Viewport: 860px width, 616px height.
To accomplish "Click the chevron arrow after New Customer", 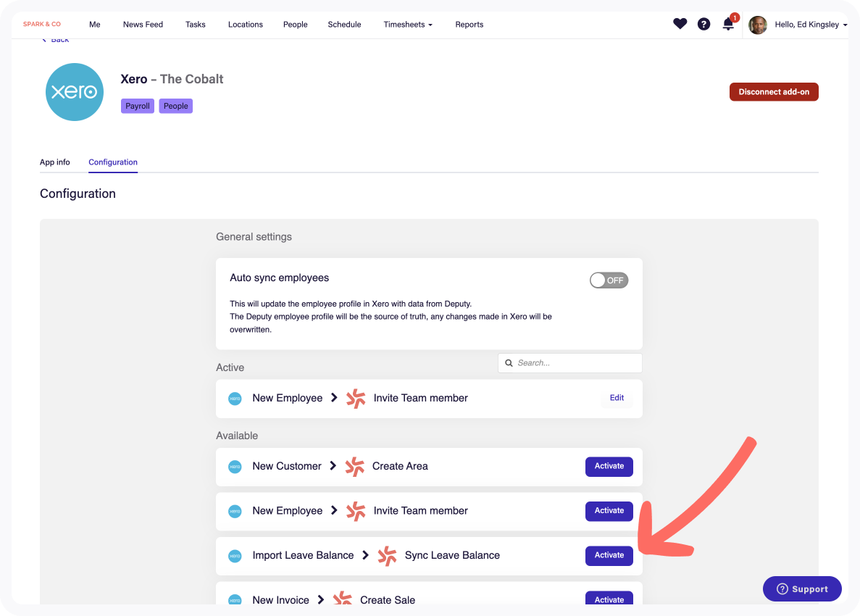I will pos(333,466).
